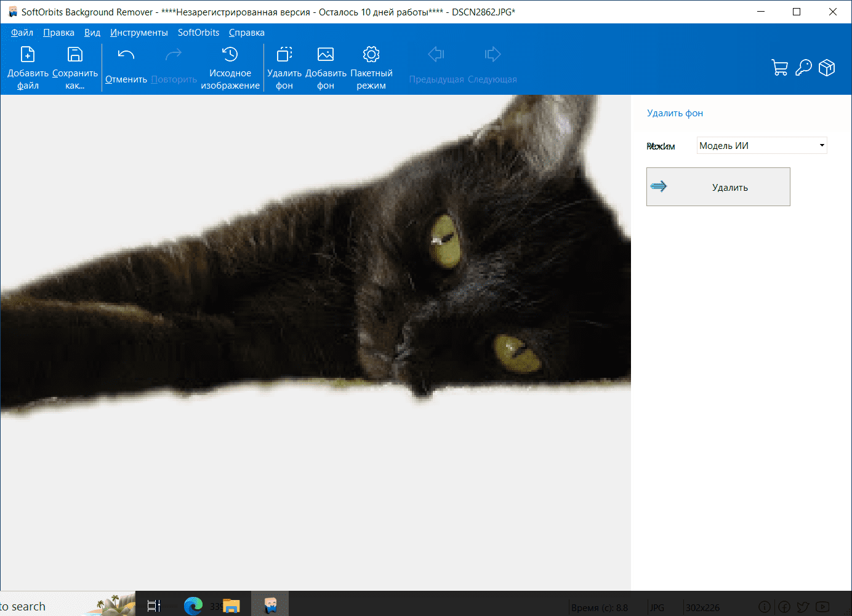Open the Twitter link in status bar
Screen dimensions: 852x616
pyautogui.click(x=803, y=607)
